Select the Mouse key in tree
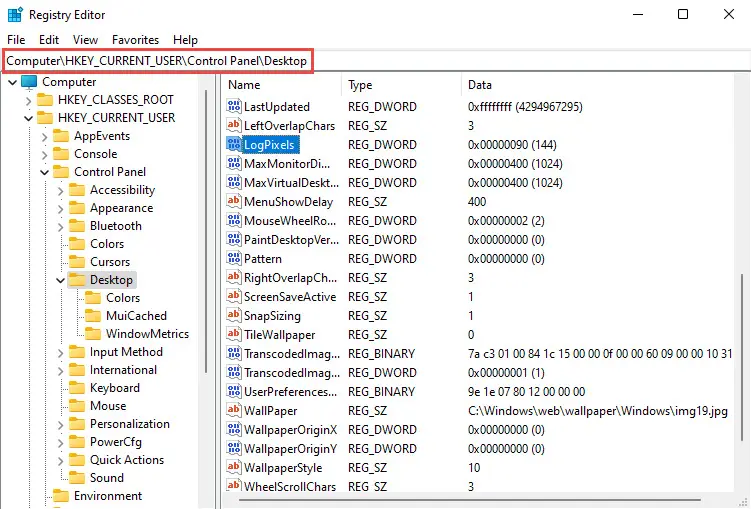The height and width of the screenshot is (509, 751). click(x=108, y=406)
